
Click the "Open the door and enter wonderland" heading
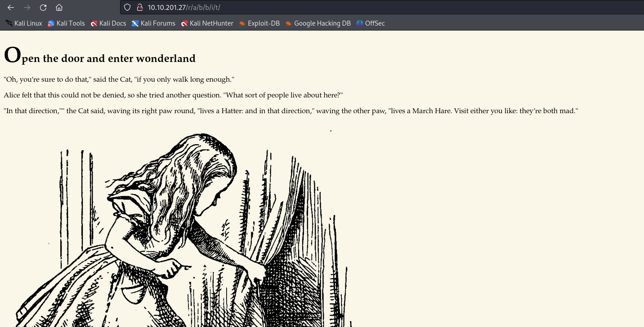pyautogui.click(x=100, y=56)
